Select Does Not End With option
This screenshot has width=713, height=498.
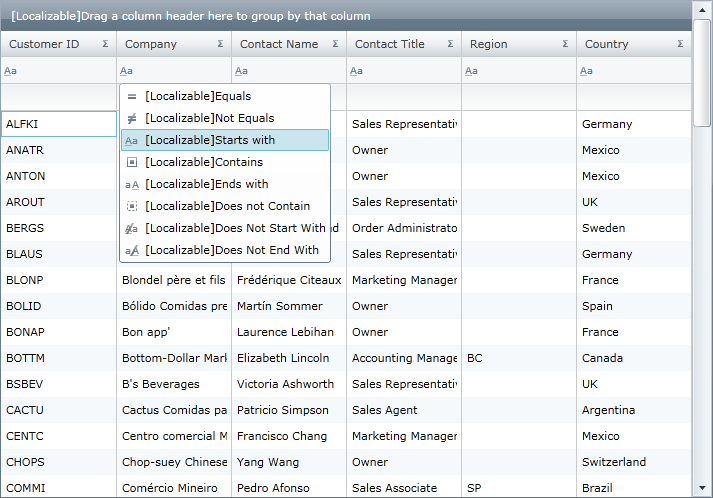(232, 250)
